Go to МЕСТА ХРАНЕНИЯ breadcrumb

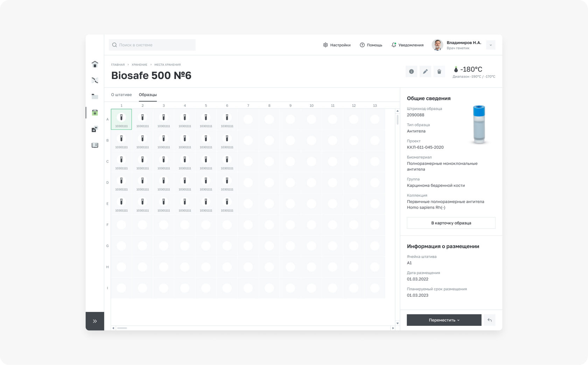click(168, 65)
